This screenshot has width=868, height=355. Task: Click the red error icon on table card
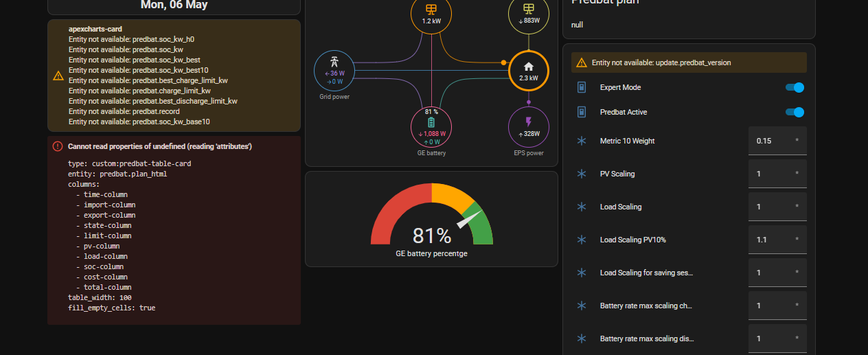[x=58, y=146]
